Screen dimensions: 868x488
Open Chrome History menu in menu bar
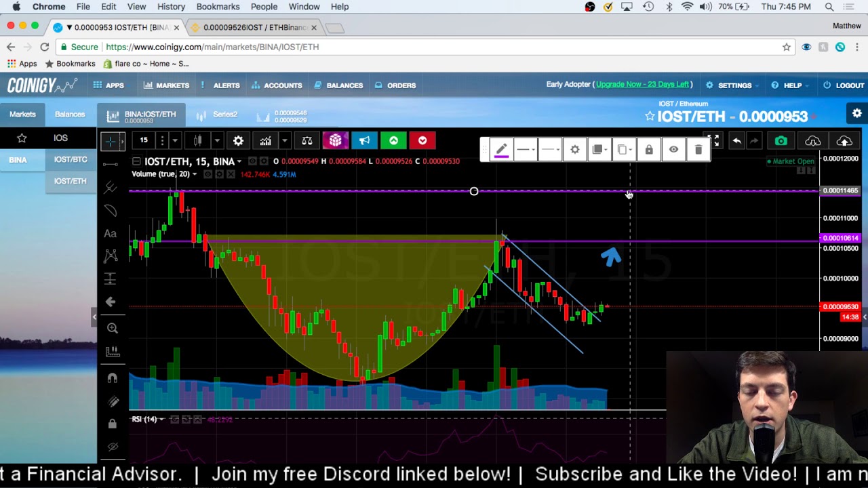point(171,7)
